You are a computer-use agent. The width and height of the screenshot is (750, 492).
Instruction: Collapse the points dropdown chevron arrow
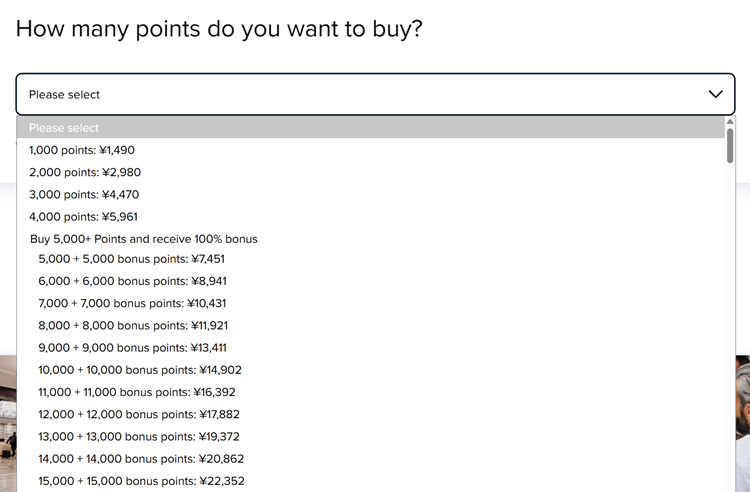[x=715, y=94]
